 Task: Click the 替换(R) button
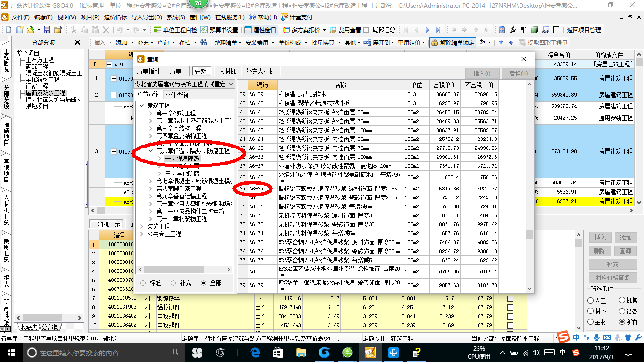pyautogui.click(x=518, y=74)
